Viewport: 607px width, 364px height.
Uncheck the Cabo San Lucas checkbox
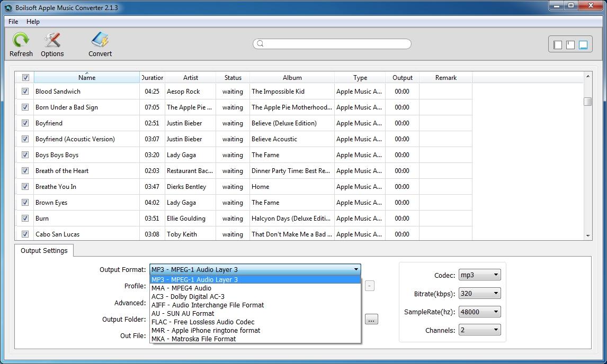[x=25, y=234]
